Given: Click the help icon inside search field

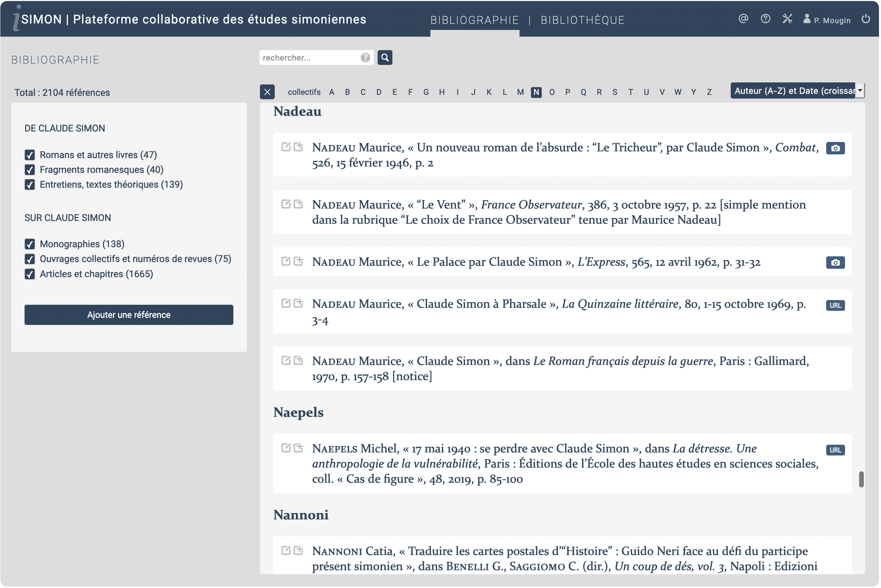Looking at the screenshot, I should [x=366, y=58].
